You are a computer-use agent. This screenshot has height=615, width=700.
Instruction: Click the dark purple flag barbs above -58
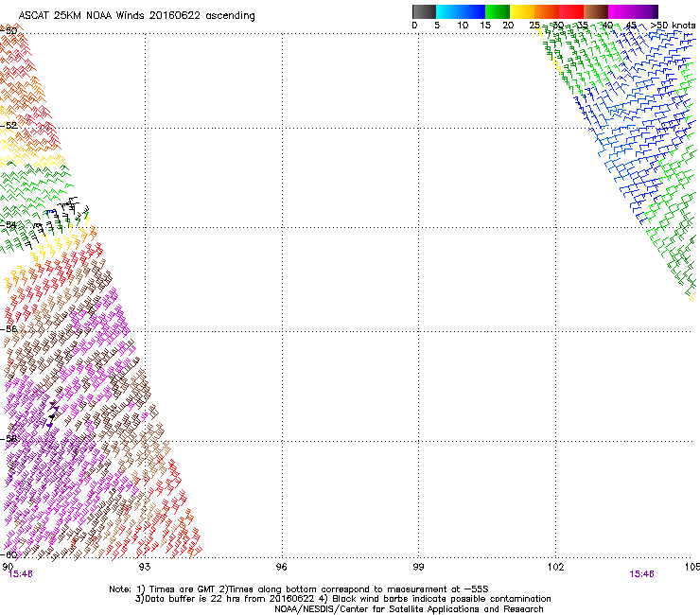[52, 415]
